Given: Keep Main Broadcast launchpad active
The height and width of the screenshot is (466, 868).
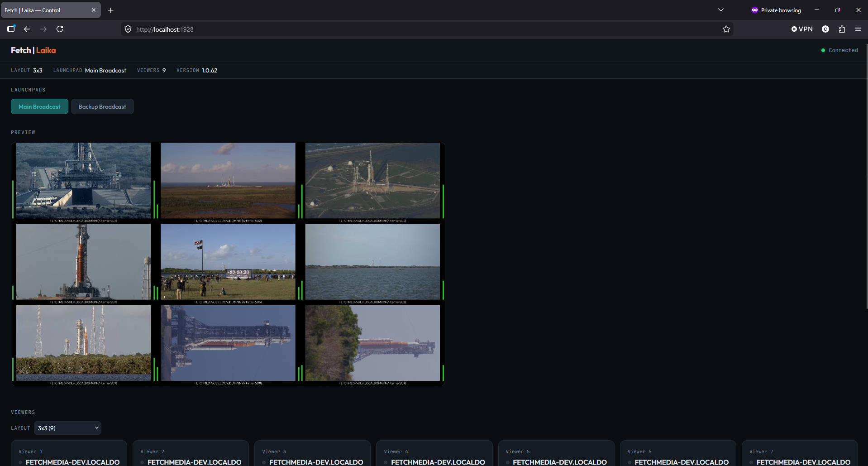Looking at the screenshot, I should click(39, 106).
